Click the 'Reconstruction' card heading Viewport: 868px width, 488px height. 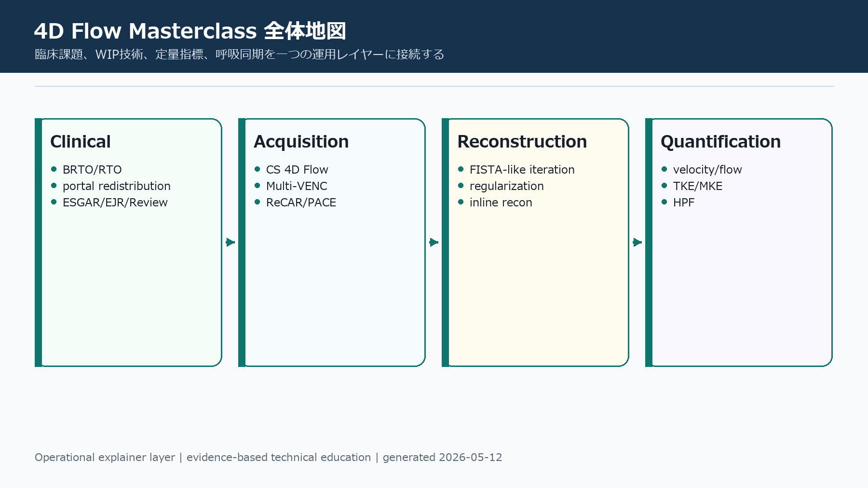click(522, 142)
